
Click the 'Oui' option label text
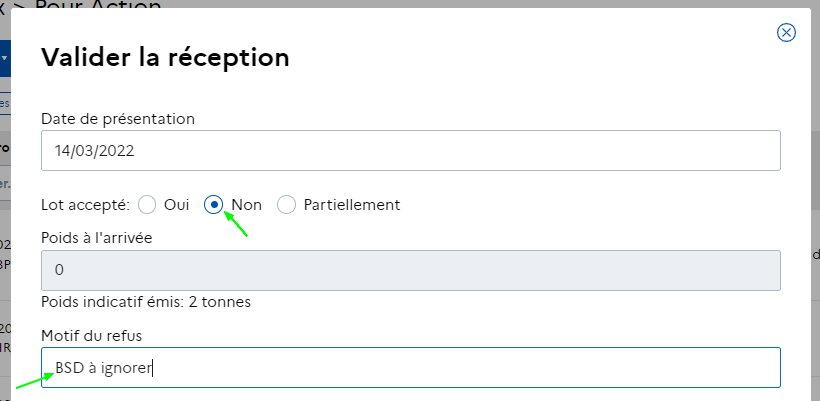click(x=176, y=205)
